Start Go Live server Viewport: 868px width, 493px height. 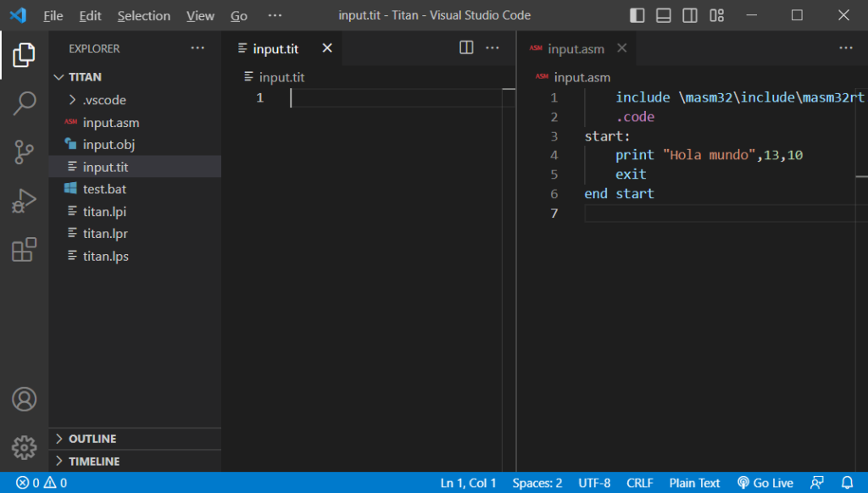[765, 483]
